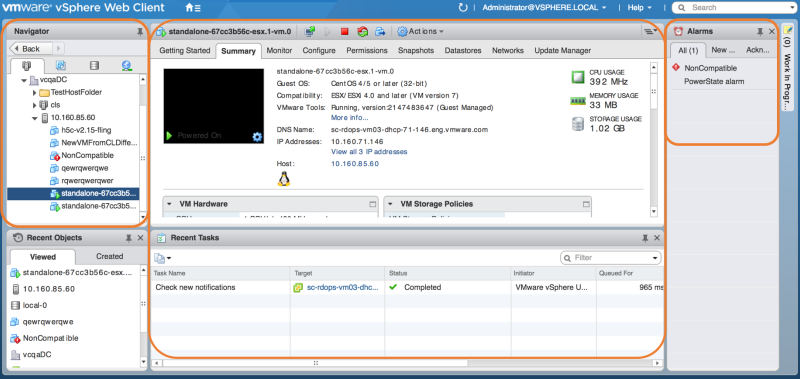Image resolution: width=800 pixels, height=379 pixels.
Task: Click View all 3 IP addresses link
Action: click(369, 152)
